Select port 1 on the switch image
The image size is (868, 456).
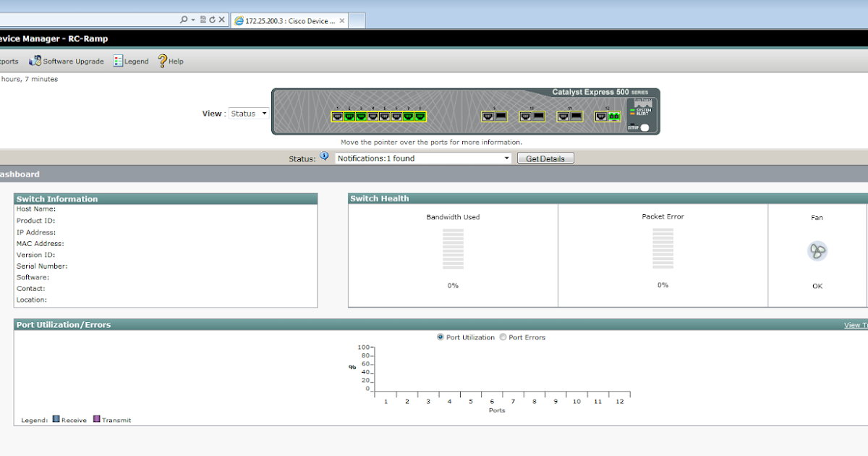pyautogui.click(x=337, y=115)
